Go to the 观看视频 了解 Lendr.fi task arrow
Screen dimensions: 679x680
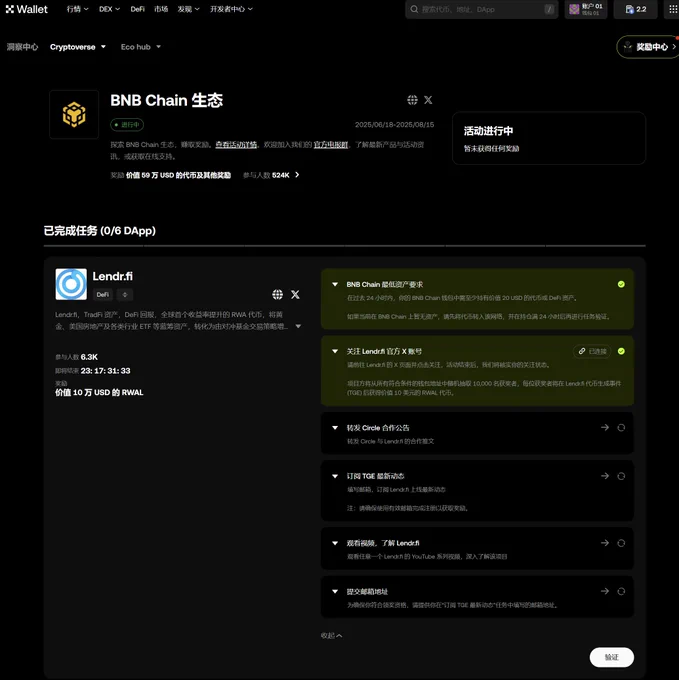605,543
